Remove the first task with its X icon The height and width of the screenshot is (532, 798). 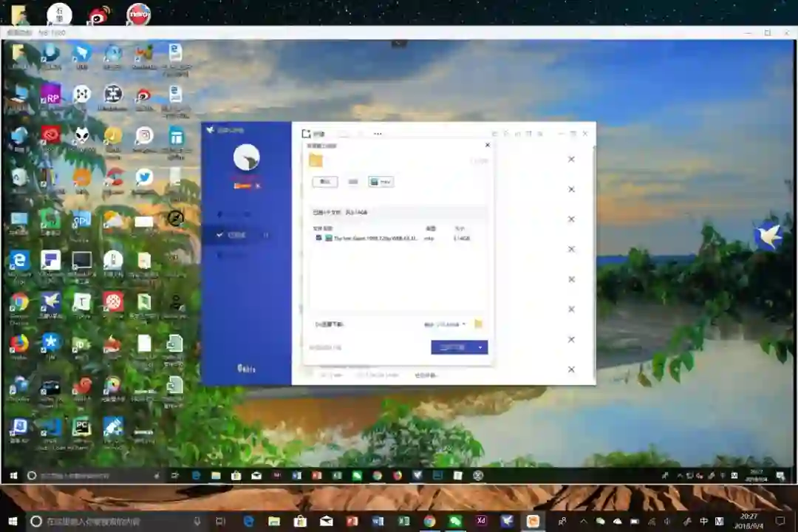tap(571, 160)
